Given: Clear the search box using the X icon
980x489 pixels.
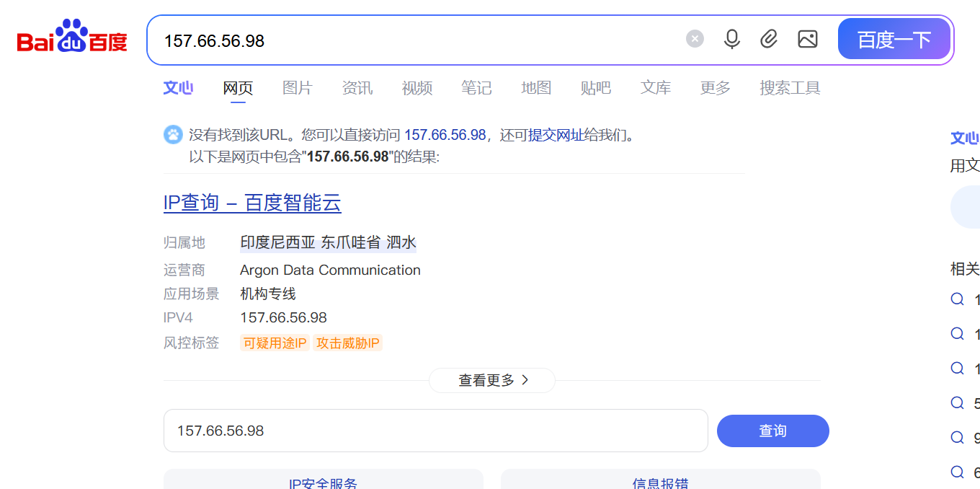Looking at the screenshot, I should click(x=694, y=38).
